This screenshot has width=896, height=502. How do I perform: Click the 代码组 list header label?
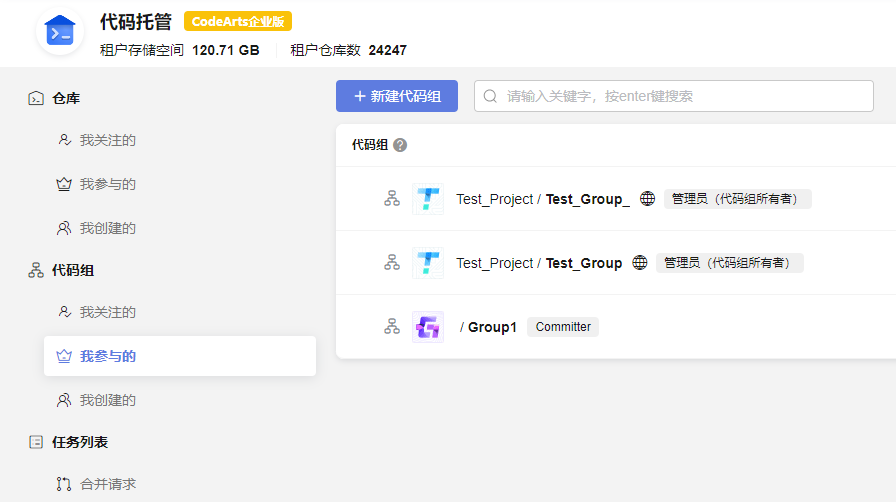coord(370,145)
